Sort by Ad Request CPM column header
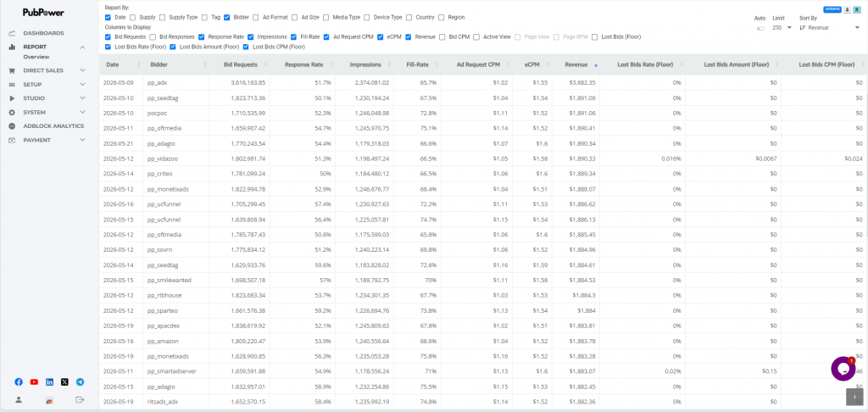Image resolution: width=868 pixels, height=412 pixels. click(478, 64)
